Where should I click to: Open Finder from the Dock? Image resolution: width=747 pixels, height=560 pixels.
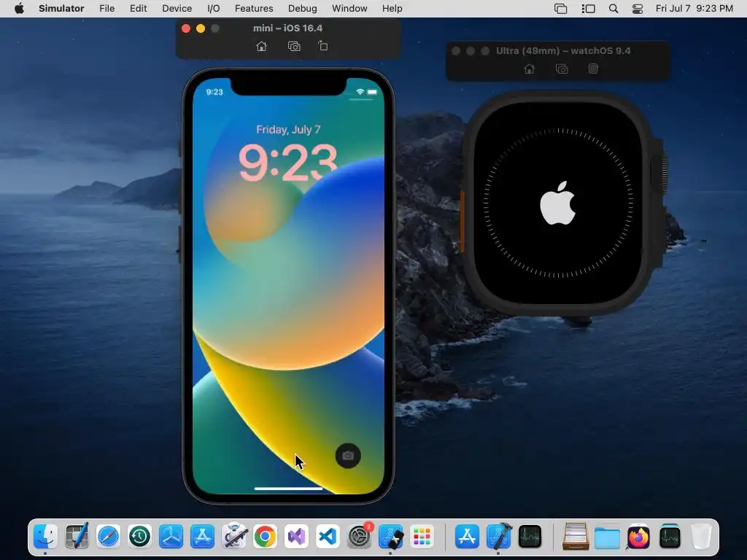pos(45,537)
